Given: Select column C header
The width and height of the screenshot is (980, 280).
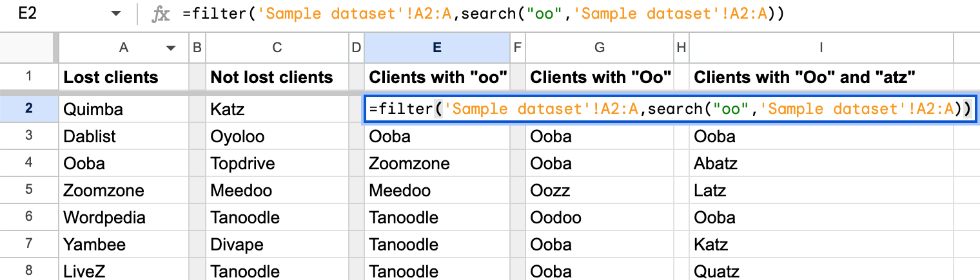Looking at the screenshot, I should (277, 47).
